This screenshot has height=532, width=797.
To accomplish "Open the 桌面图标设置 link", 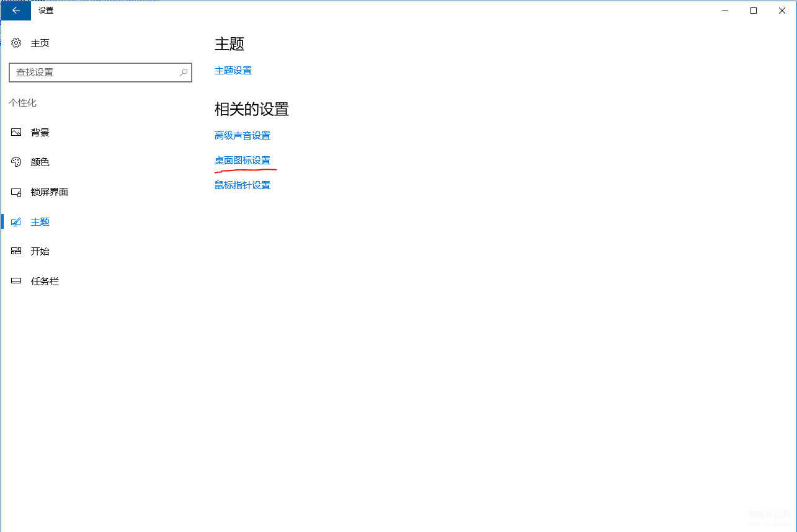I will pyautogui.click(x=243, y=161).
